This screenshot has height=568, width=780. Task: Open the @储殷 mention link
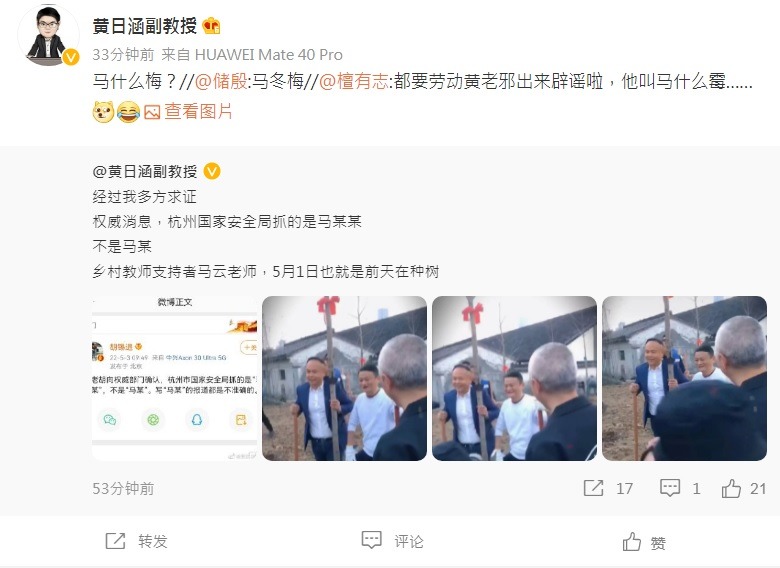pyautogui.click(x=221, y=81)
